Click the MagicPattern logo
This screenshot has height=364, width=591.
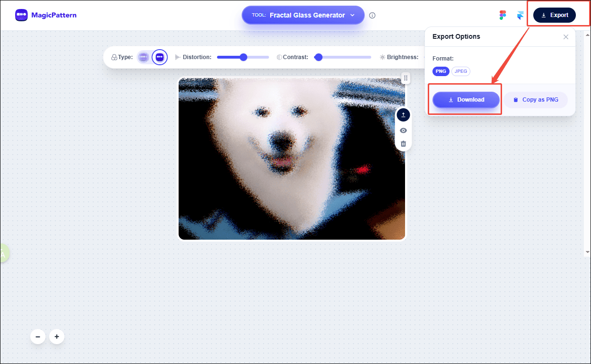tap(45, 15)
